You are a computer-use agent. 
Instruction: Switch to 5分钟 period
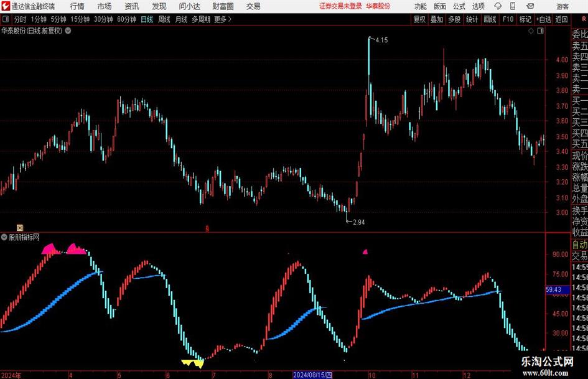coord(58,19)
